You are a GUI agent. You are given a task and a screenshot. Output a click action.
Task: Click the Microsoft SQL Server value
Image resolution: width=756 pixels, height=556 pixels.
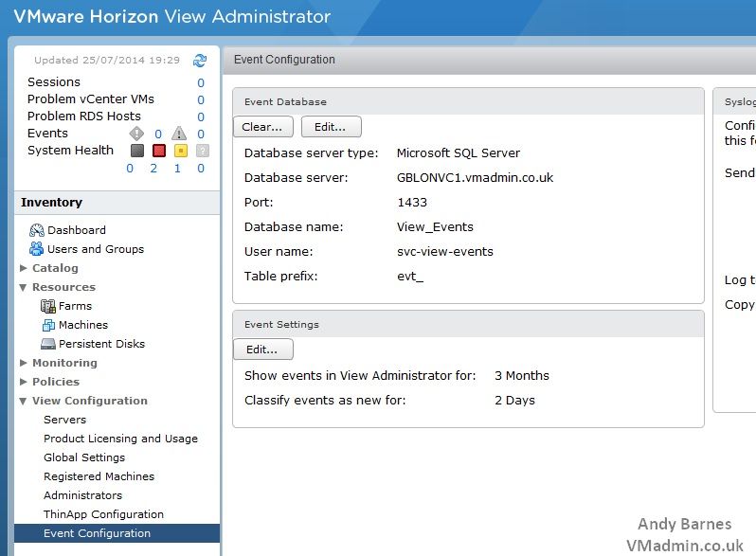point(458,152)
